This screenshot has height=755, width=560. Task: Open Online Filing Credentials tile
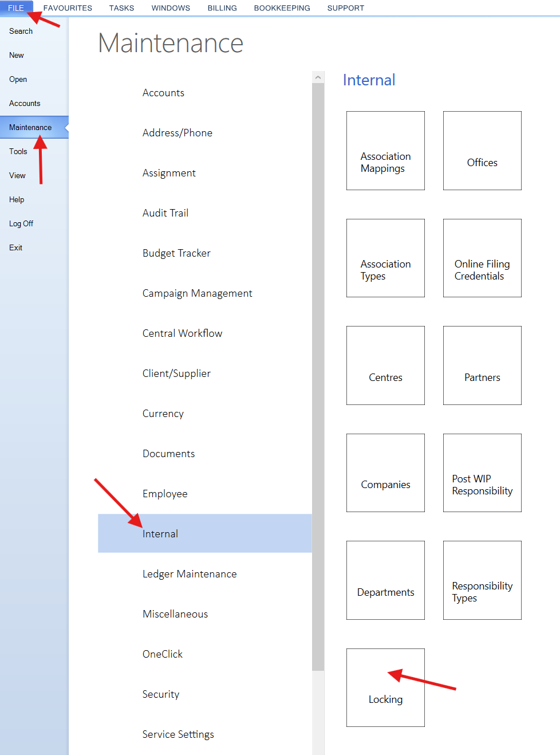click(x=482, y=258)
